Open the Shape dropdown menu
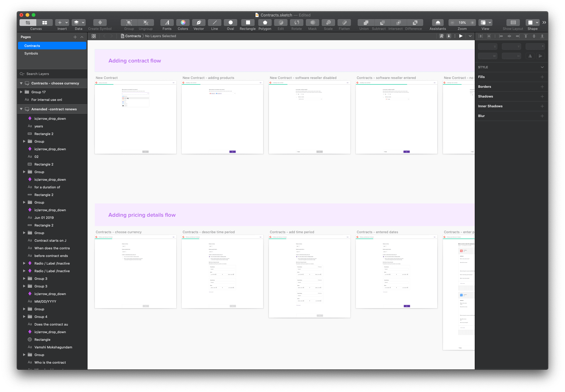This screenshot has height=392, width=565. point(533,23)
